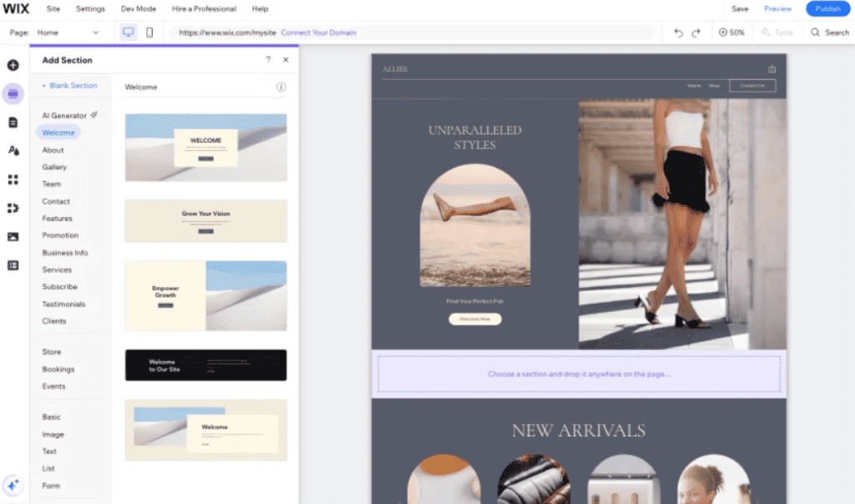This screenshot has width=855, height=504.
Task: Select the Basic section category
Action: tap(51, 417)
